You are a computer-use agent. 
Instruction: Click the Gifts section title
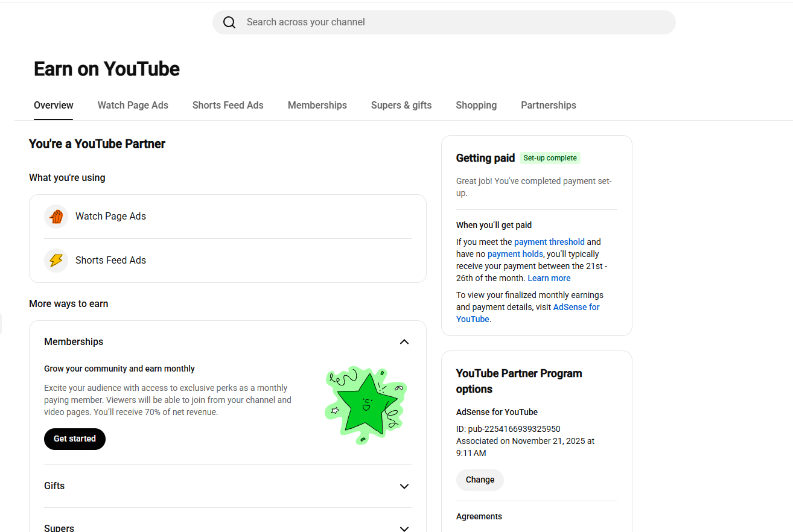click(x=54, y=486)
